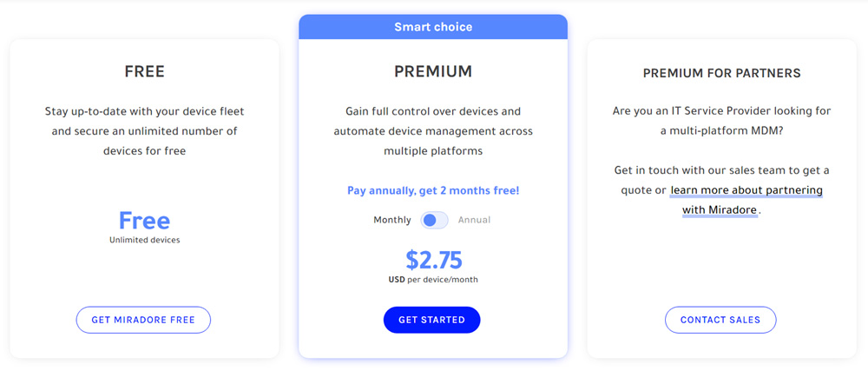Follow the learn more about partnering link
Viewport: 868px width, 371px height.
(x=746, y=200)
